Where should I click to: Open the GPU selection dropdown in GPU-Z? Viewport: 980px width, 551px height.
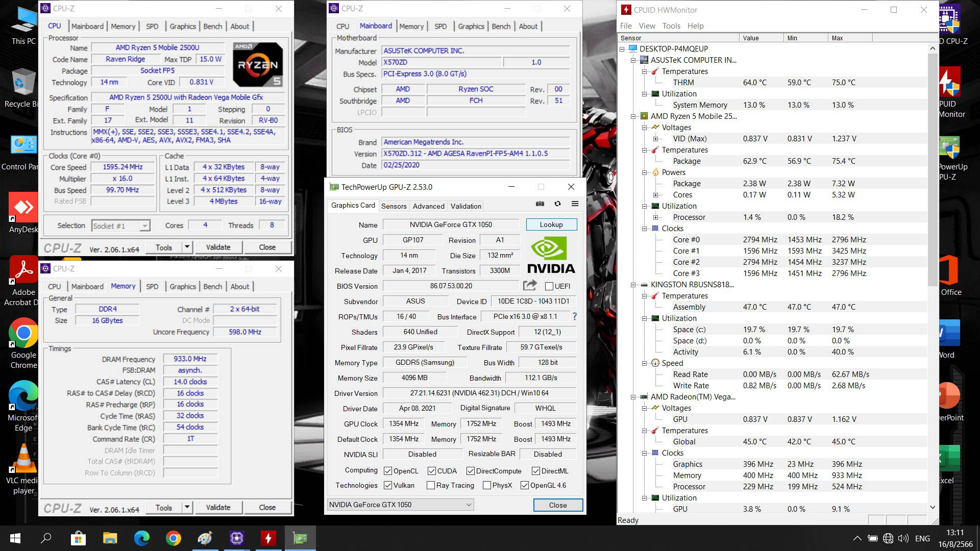pyautogui.click(x=400, y=505)
